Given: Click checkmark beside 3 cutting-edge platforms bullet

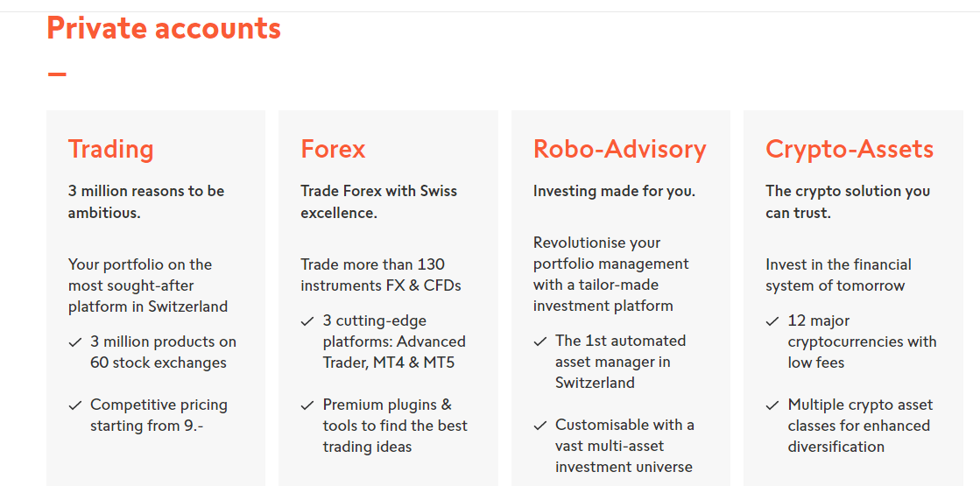Looking at the screenshot, I should click(307, 321).
